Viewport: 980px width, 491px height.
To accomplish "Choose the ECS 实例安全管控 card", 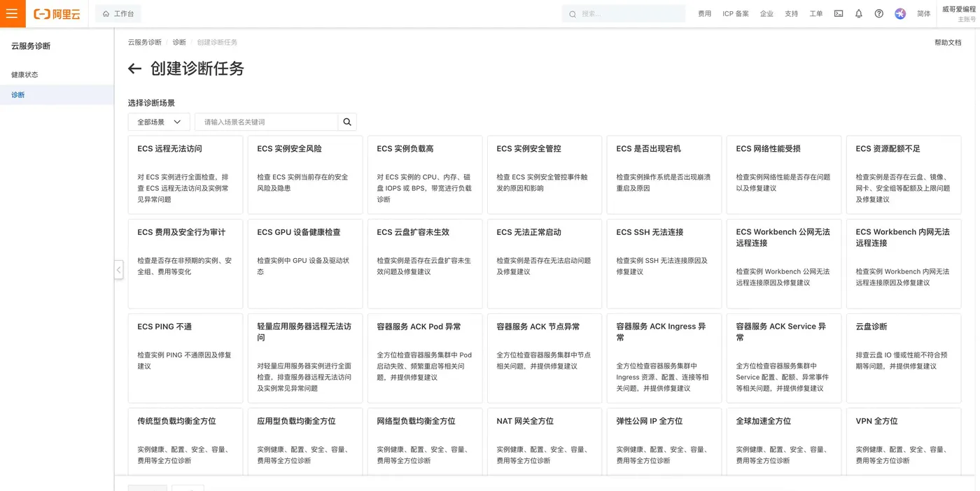I will pyautogui.click(x=545, y=175).
